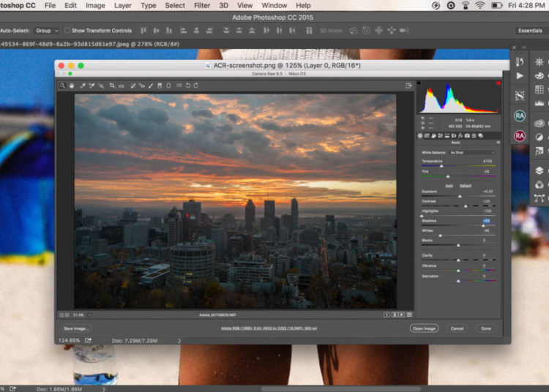Toggle full screen mode in Camera Raw
This screenshot has width=549, height=392.
click(408, 86)
